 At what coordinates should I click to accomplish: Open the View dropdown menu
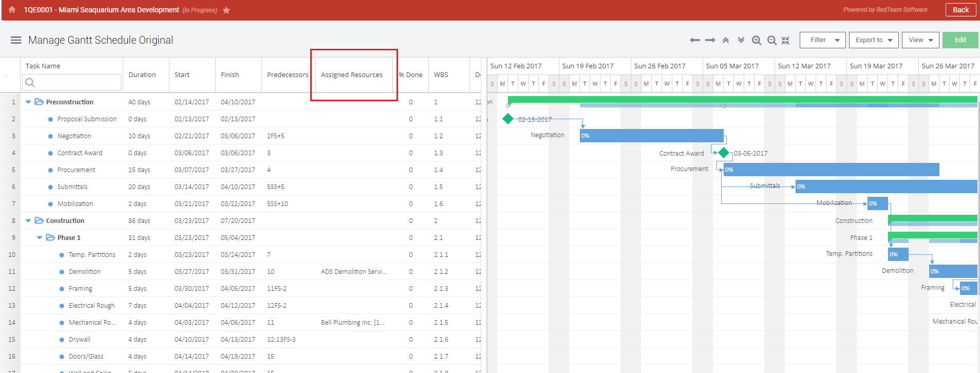(920, 40)
